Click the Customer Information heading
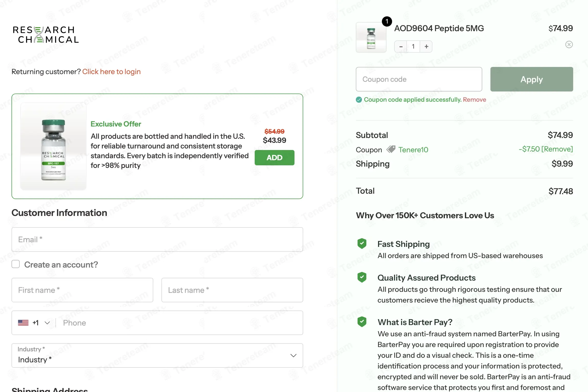Image resolution: width=588 pixels, height=392 pixels. pyautogui.click(x=59, y=213)
